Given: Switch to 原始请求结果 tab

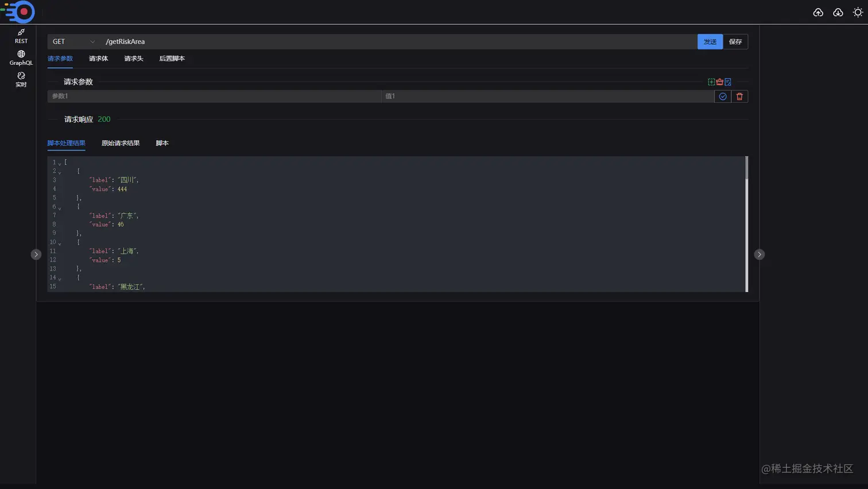Looking at the screenshot, I should (121, 143).
